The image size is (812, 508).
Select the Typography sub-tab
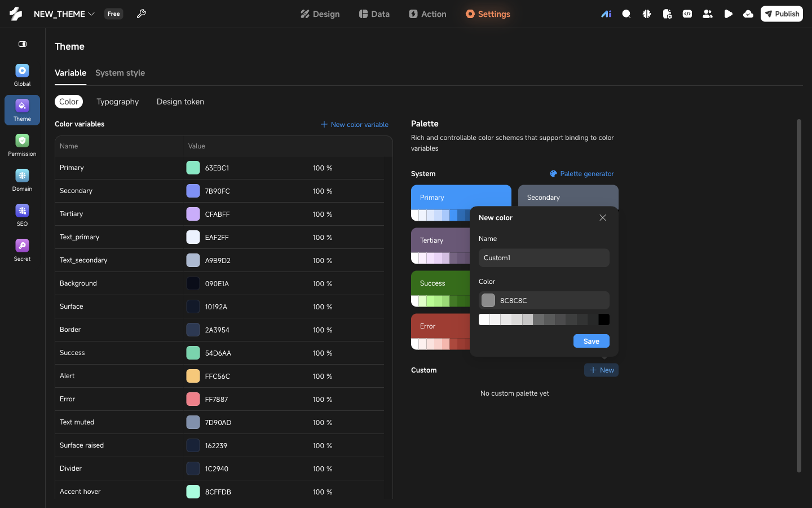[117, 102]
